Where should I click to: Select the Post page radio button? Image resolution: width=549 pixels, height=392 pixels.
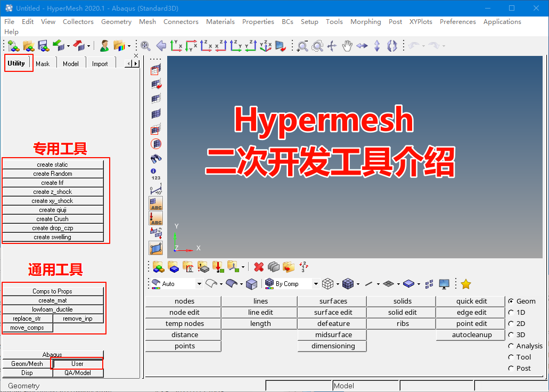(x=511, y=369)
